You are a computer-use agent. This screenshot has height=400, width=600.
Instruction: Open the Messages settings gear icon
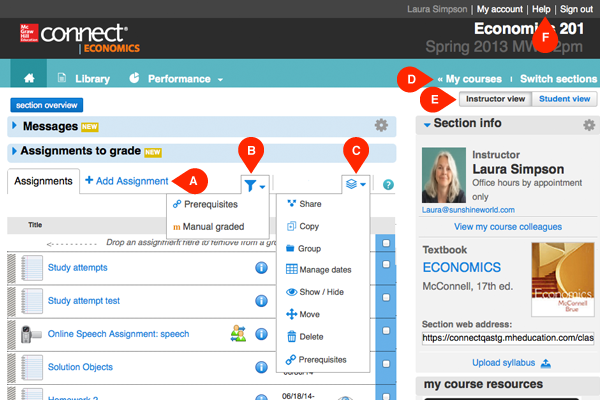point(380,125)
